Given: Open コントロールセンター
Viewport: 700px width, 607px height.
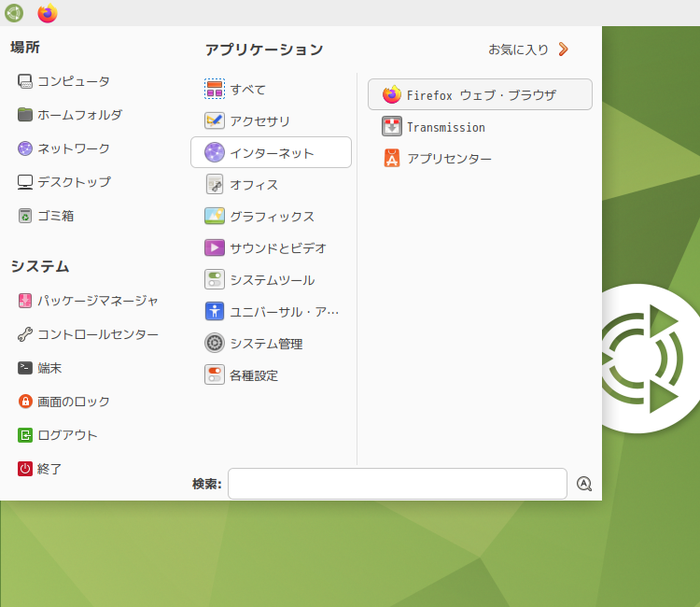Looking at the screenshot, I should click(88, 334).
